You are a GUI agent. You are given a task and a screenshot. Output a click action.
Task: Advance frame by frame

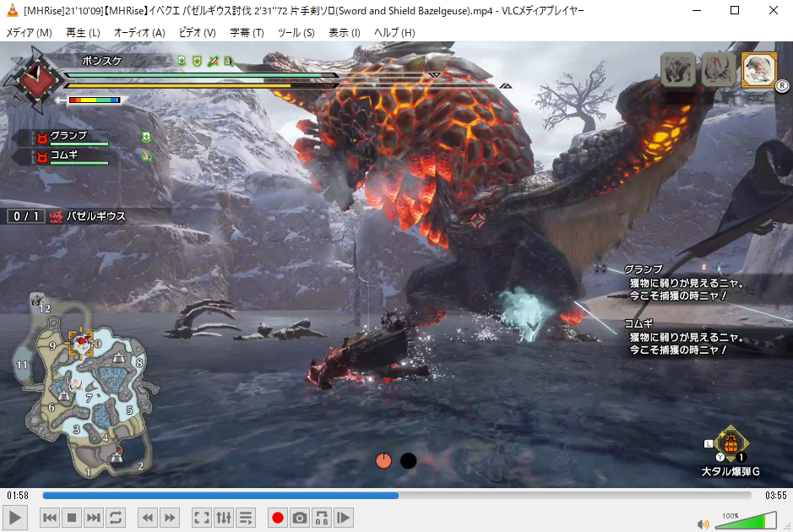pyautogui.click(x=344, y=518)
